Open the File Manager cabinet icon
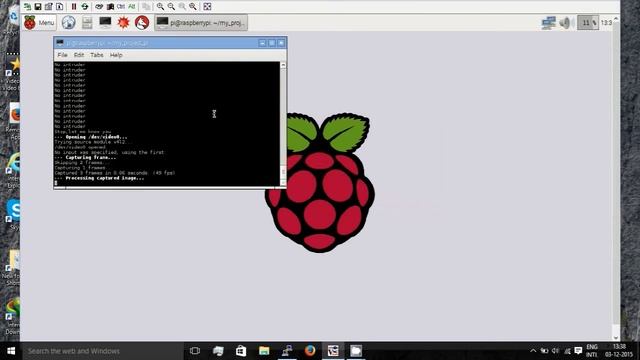Viewport: 640px width, 360px height. click(87, 23)
